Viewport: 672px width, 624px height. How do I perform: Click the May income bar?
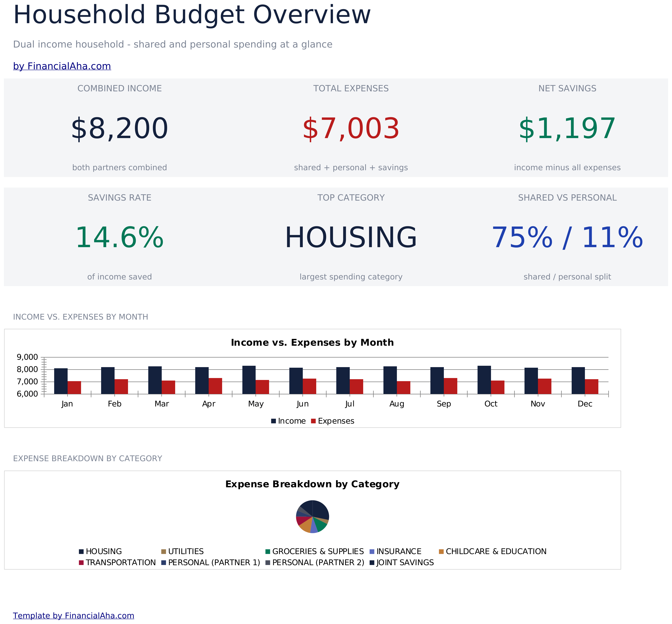click(249, 380)
